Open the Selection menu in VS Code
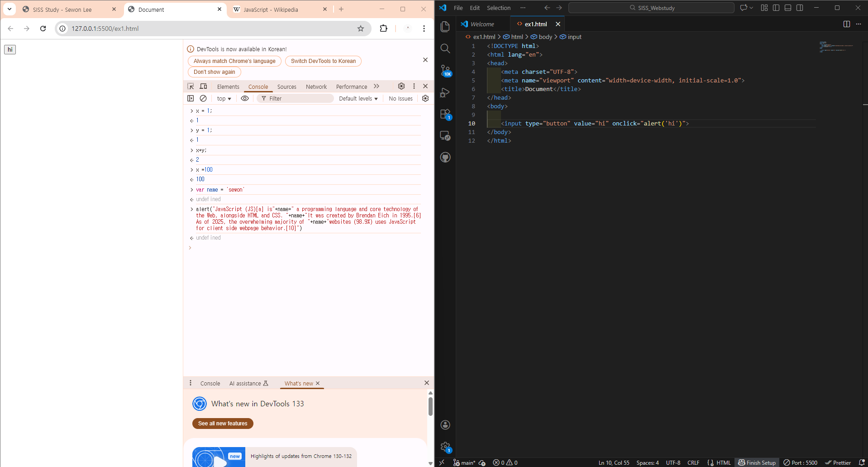 click(498, 8)
